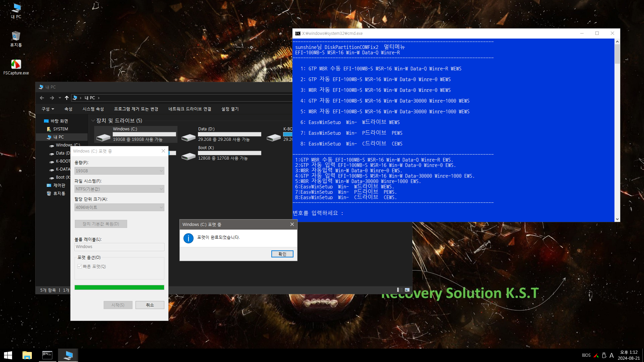The height and width of the screenshot is (362, 644).
Task: Select the Data (D:) drive tile
Action: 221,134
